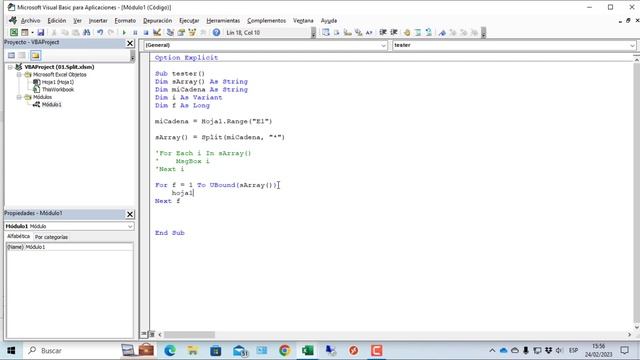The width and height of the screenshot is (640, 360).
Task: Switch to the Alfabética tab
Action: 19,236
